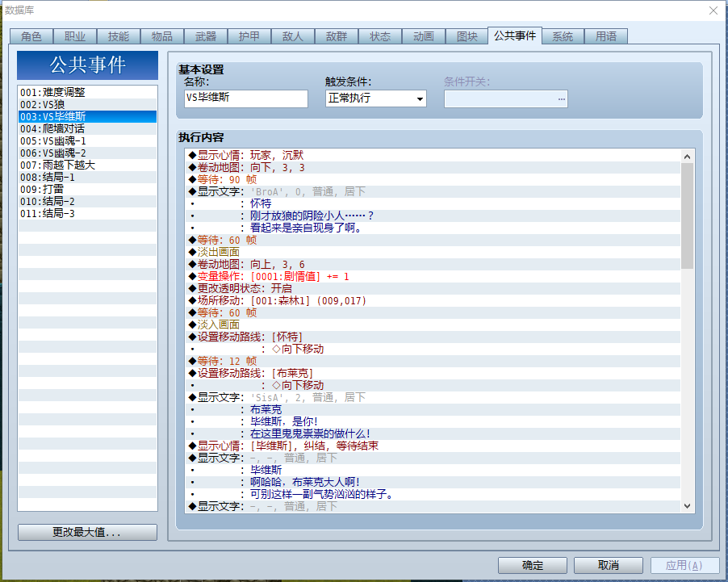Click the scrollbar down arrow
Viewport: 728px width, 582px height.
(x=687, y=506)
